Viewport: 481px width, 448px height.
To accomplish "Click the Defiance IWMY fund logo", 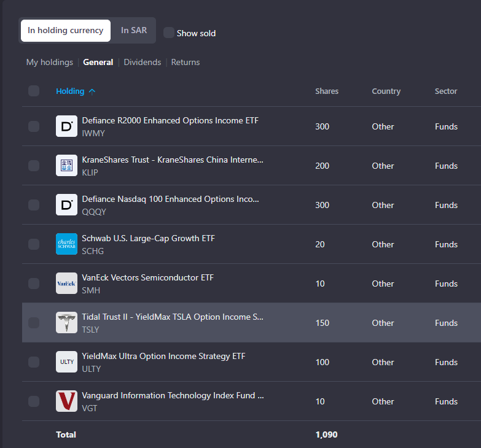I will (66, 126).
